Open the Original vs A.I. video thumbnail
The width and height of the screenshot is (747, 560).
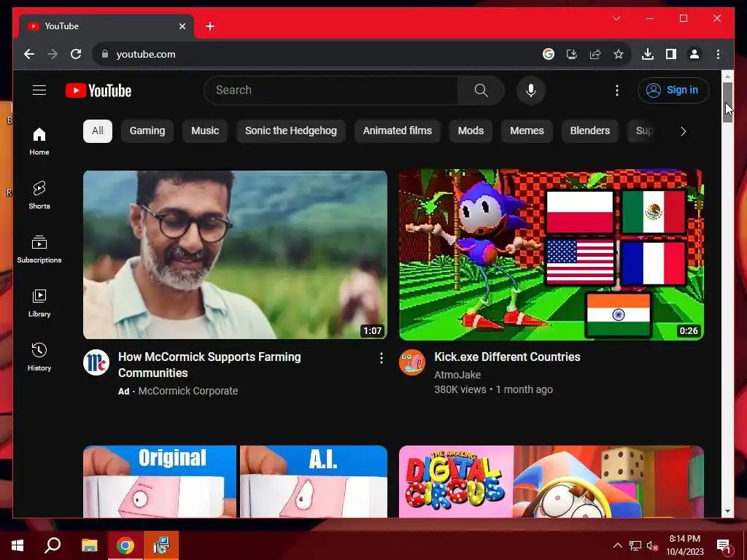(x=235, y=481)
